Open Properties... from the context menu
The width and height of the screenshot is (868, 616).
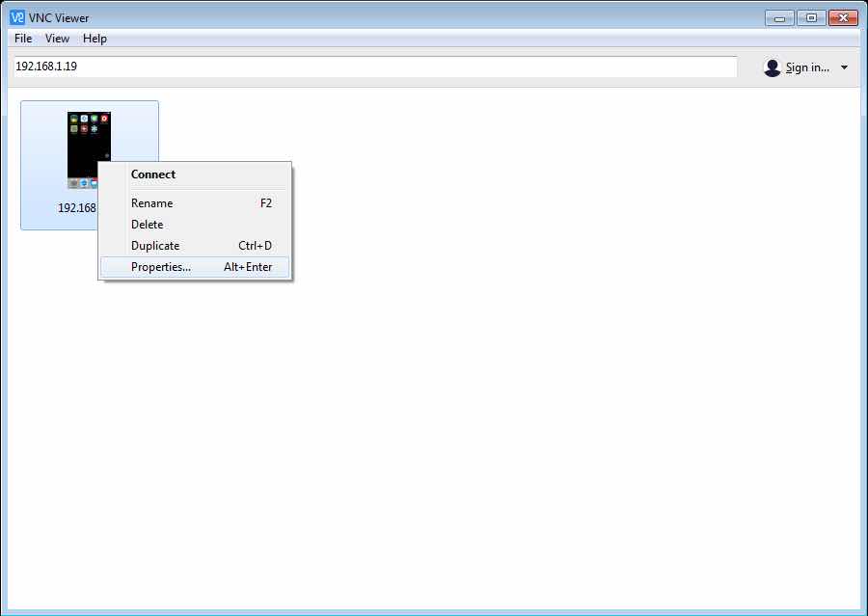coord(195,267)
